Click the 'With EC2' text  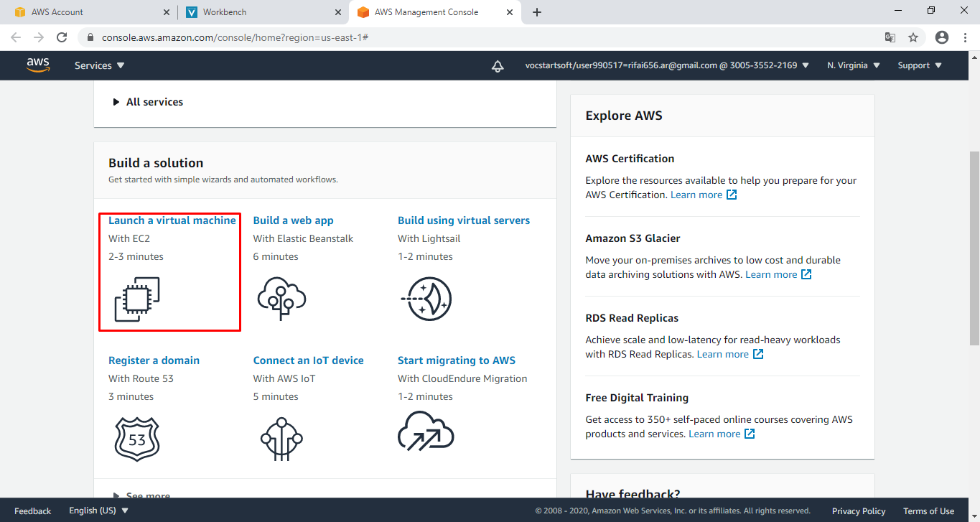[129, 238]
